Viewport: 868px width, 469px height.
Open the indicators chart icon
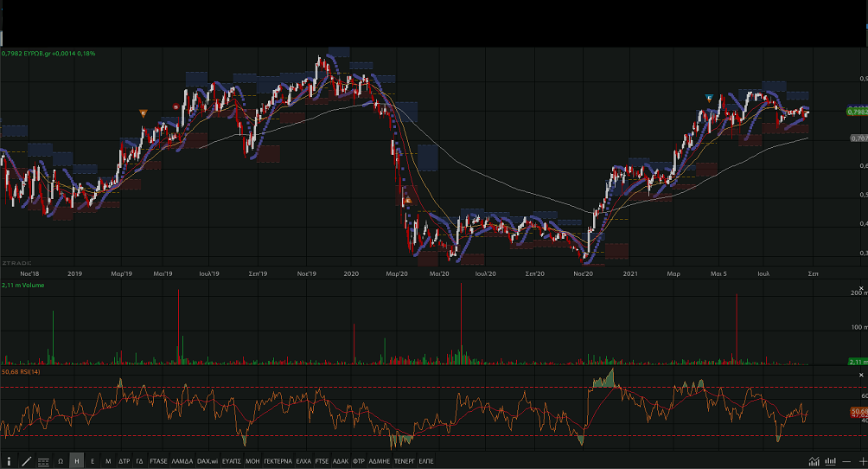(814, 461)
